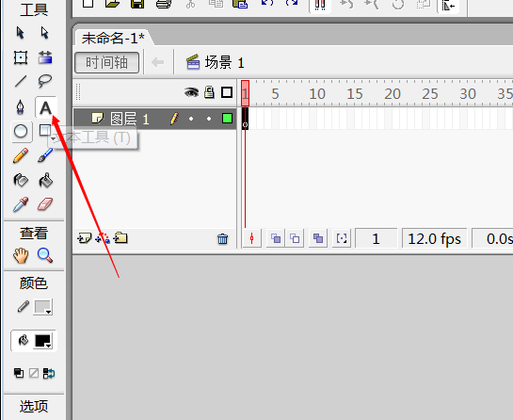Set the No Color option
Viewport: 513px width, 420px height.
(x=34, y=373)
